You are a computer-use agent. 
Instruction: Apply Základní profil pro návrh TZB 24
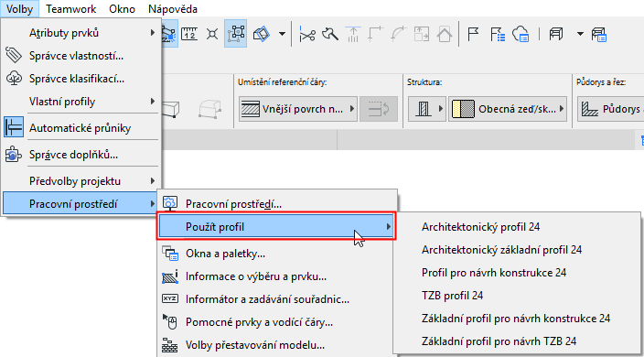(x=517, y=341)
